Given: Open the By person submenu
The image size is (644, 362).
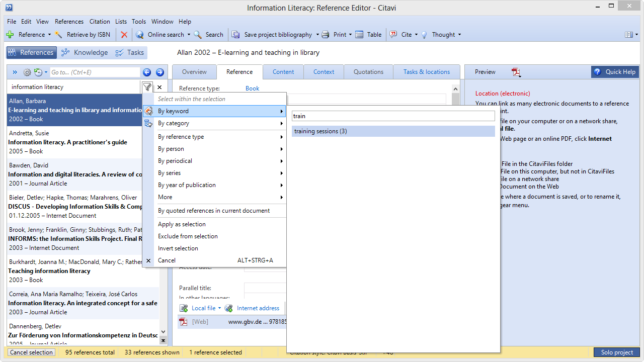Looking at the screenshot, I should pos(214,149).
